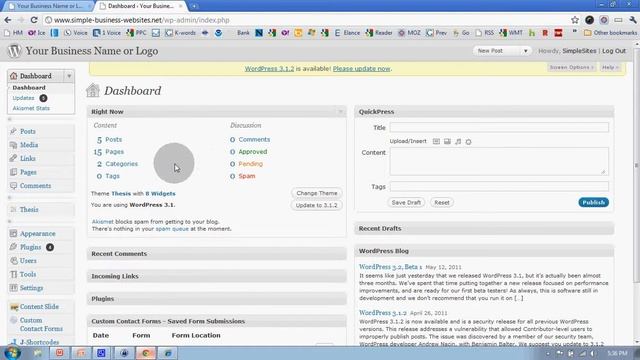The image size is (640, 360).
Task: Click the Log Out link
Action: click(x=614, y=51)
